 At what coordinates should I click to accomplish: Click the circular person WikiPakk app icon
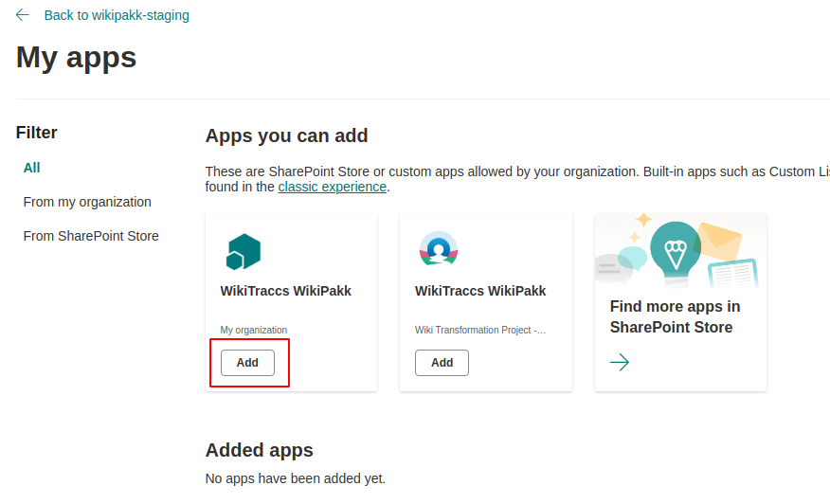(x=439, y=248)
